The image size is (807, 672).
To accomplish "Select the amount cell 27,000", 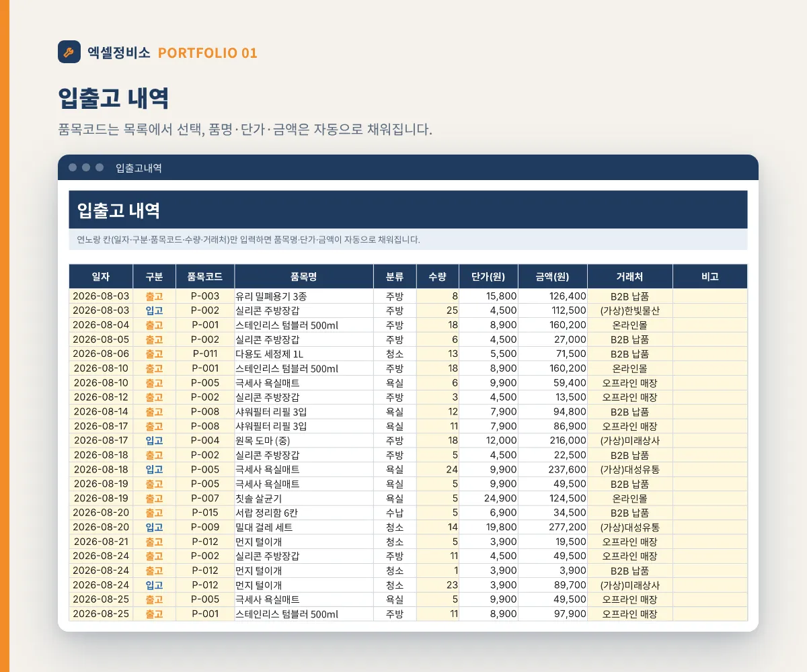I will pyautogui.click(x=553, y=339).
